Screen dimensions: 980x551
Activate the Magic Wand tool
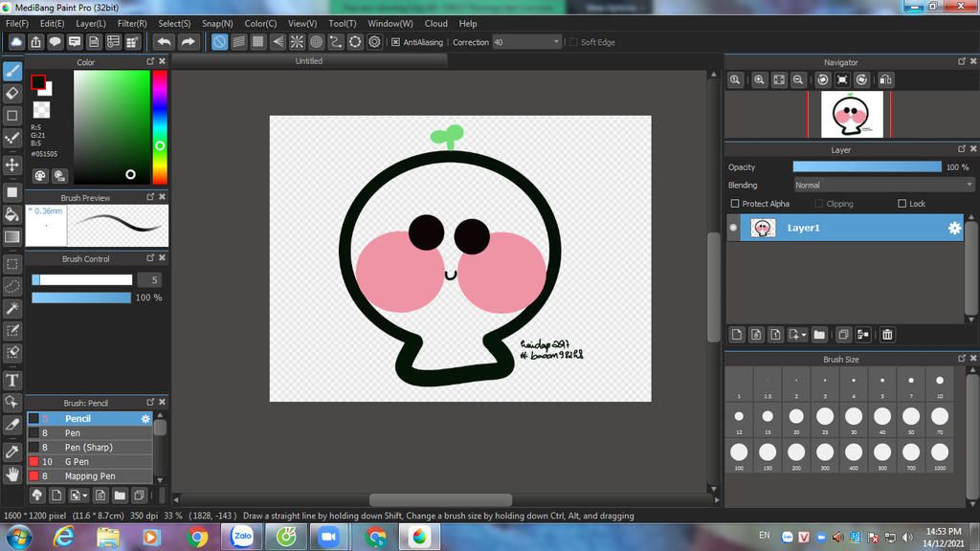[12, 309]
